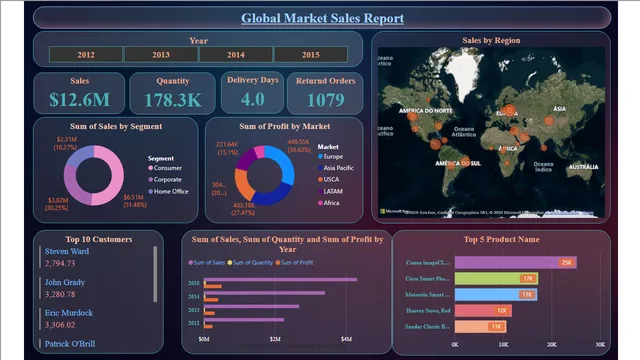Click the Sum of Quantity legend marker
This screenshot has height=360, width=640.
(230, 262)
